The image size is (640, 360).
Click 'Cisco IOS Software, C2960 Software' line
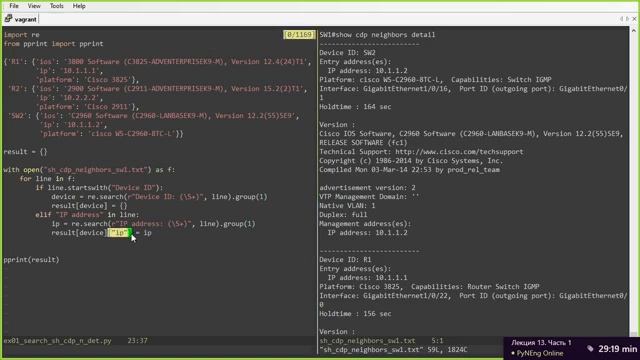click(471, 133)
